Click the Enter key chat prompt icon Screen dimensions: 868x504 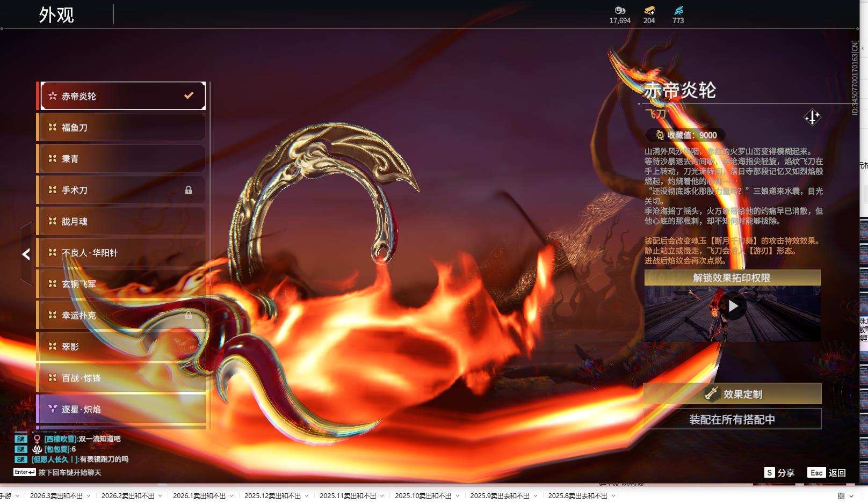pyautogui.click(x=24, y=472)
